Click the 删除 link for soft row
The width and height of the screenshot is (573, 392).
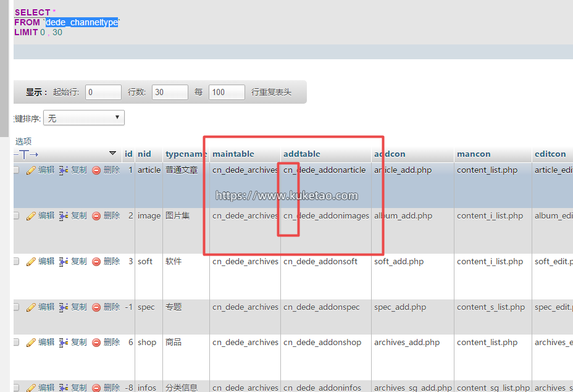pos(112,261)
